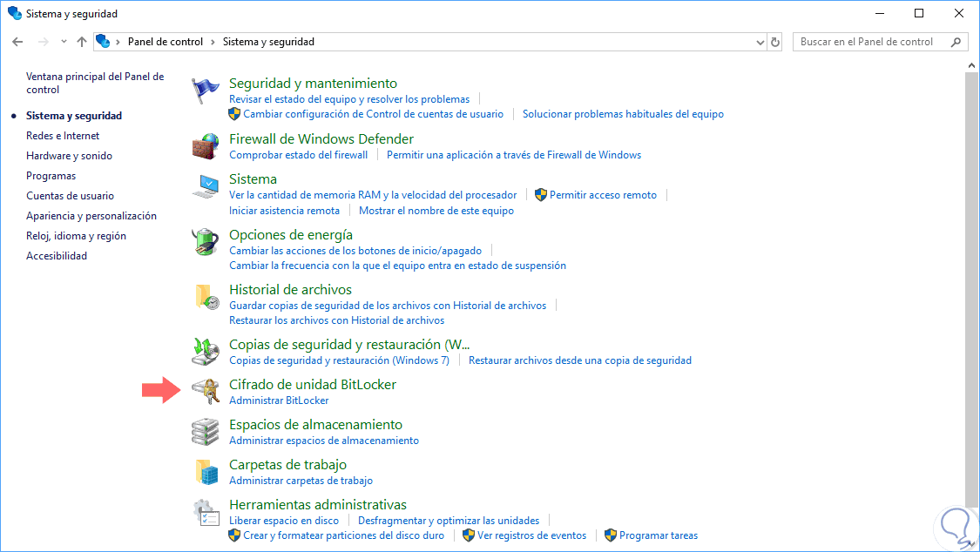The height and width of the screenshot is (552, 980).
Task: Click the Espacios de almacenamiento drives icon
Action: coord(206,432)
